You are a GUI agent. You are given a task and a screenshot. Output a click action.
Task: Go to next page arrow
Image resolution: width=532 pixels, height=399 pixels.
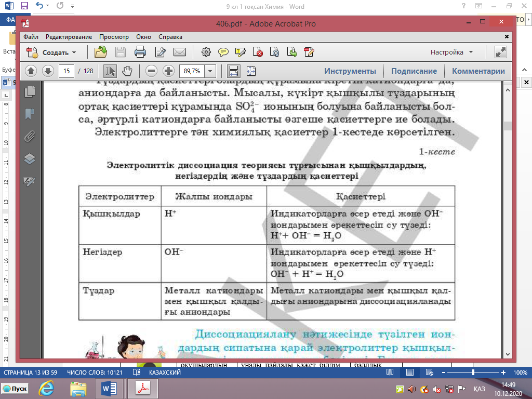[48, 71]
